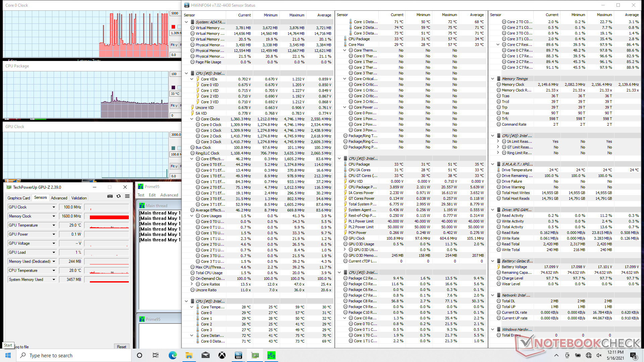
Task: Open File Explorer from the taskbar
Action: tap(189, 355)
